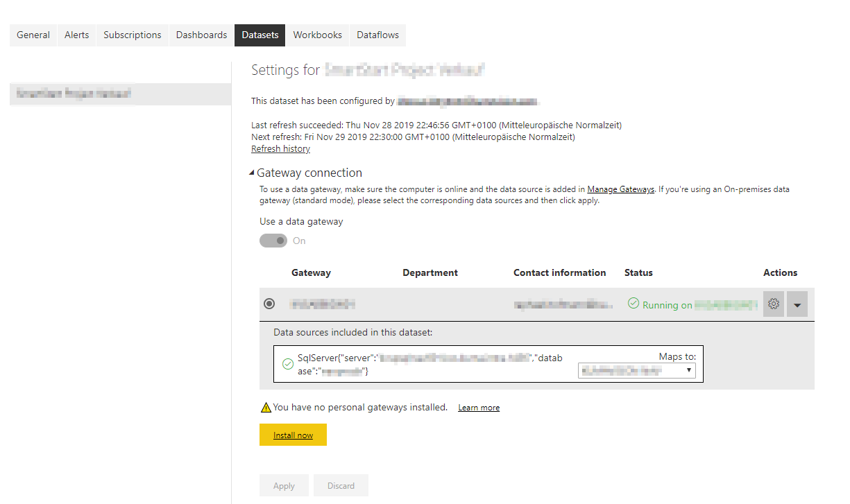Open the Manage Gateways link
Viewport: 850px width, 504px height.
point(621,189)
